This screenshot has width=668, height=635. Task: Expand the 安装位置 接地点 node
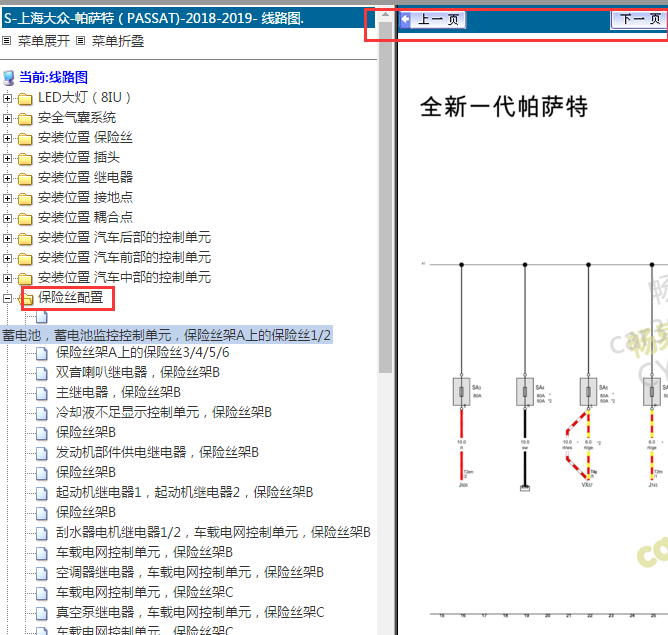[x=7, y=198]
